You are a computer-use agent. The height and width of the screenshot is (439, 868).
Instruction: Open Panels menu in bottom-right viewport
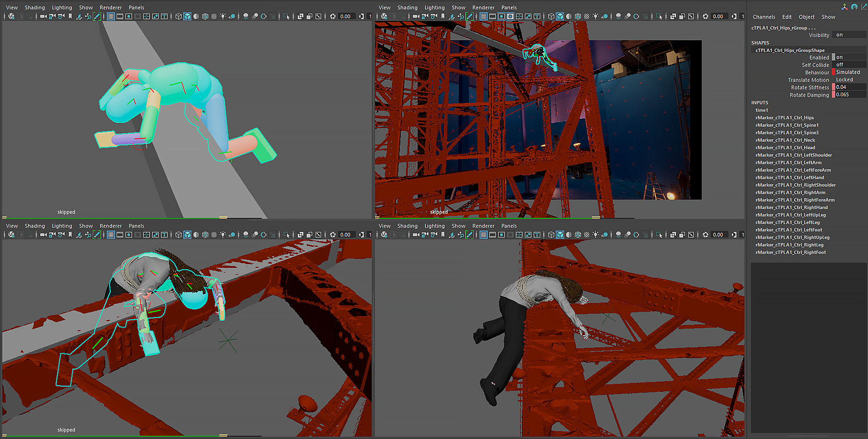coord(509,226)
